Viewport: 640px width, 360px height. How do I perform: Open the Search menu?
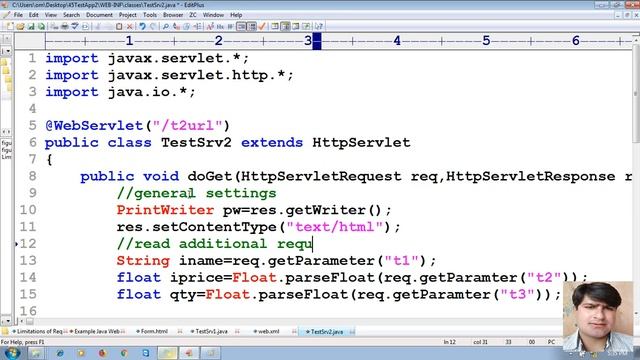tap(71, 15)
